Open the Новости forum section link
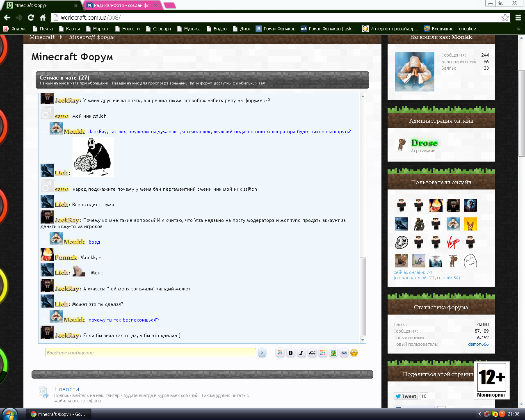525x420 pixels. pyautogui.click(x=67, y=389)
